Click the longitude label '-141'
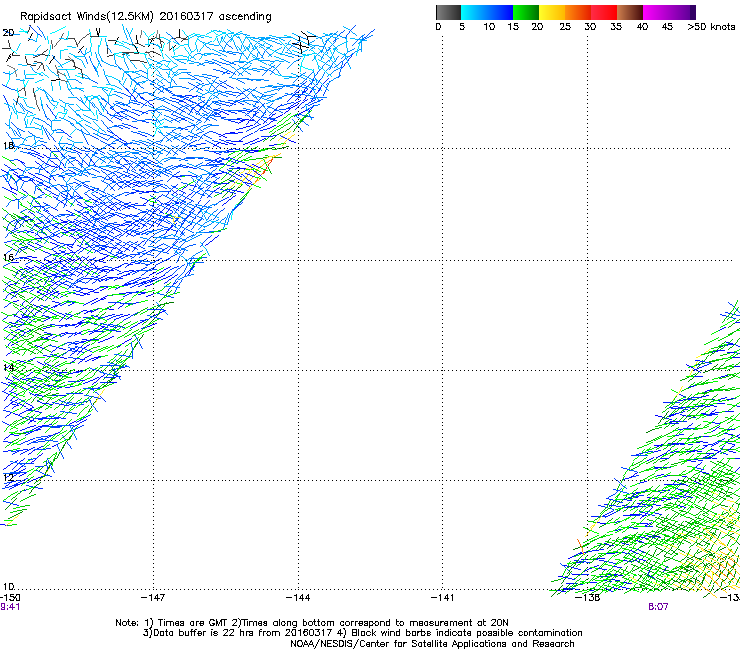 [443, 598]
